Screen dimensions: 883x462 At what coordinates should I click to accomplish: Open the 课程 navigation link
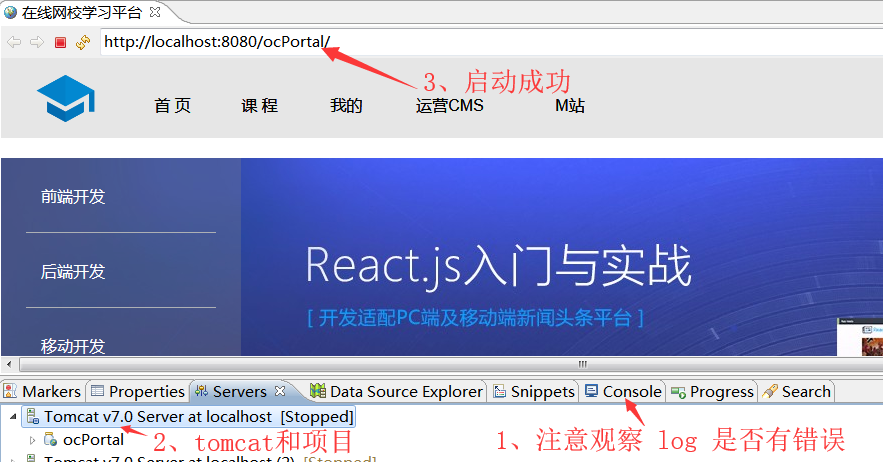(260, 105)
